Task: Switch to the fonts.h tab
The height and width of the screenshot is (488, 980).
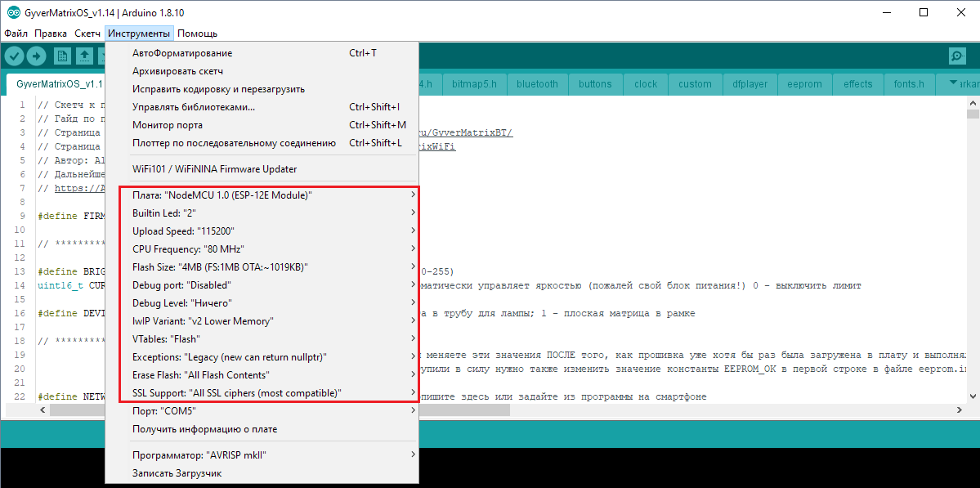Action: click(909, 83)
